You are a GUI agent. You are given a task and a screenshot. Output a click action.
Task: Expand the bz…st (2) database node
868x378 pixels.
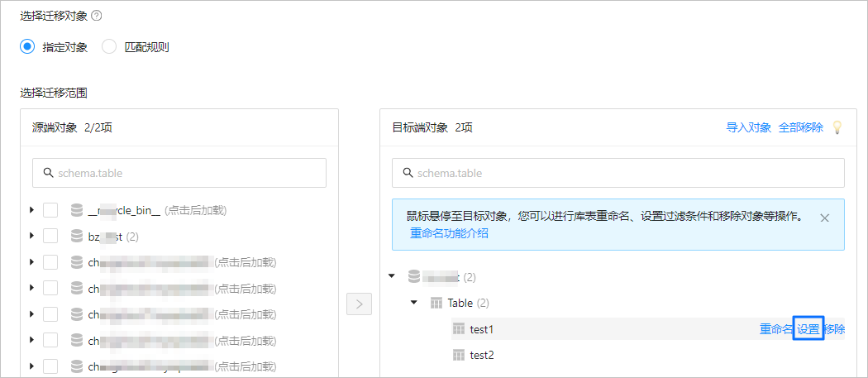click(31, 236)
